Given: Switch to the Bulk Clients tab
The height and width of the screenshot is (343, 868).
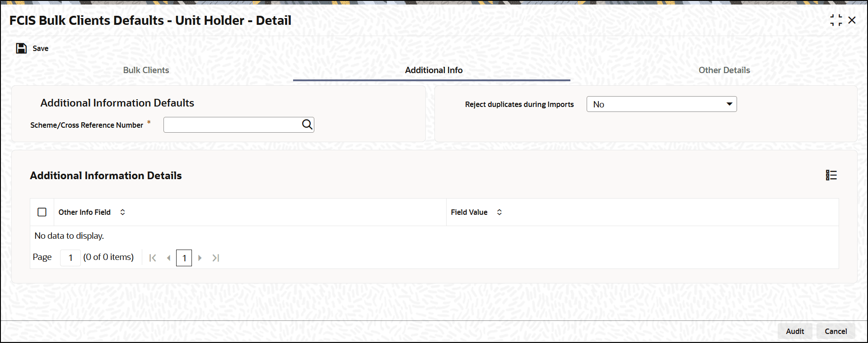Looking at the screenshot, I should [x=146, y=70].
